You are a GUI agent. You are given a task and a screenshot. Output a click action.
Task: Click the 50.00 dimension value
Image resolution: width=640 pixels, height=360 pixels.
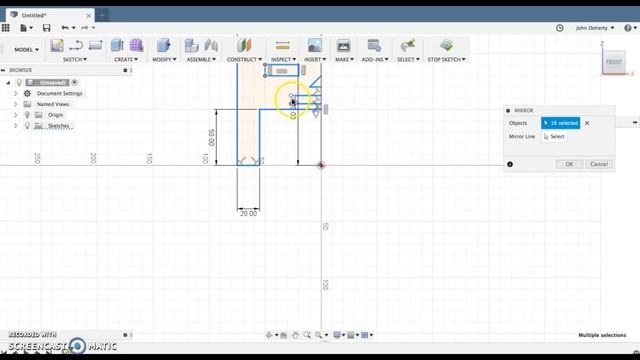pyautogui.click(x=211, y=138)
